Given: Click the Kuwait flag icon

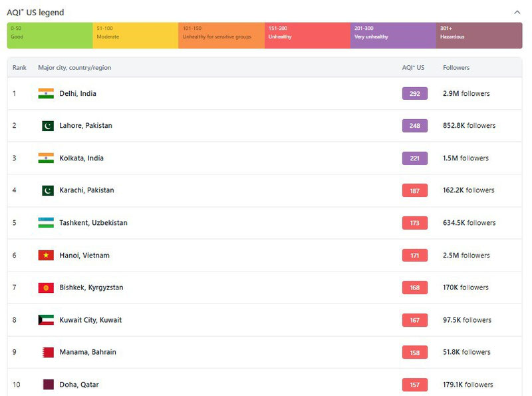Looking at the screenshot, I should point(46,320).
